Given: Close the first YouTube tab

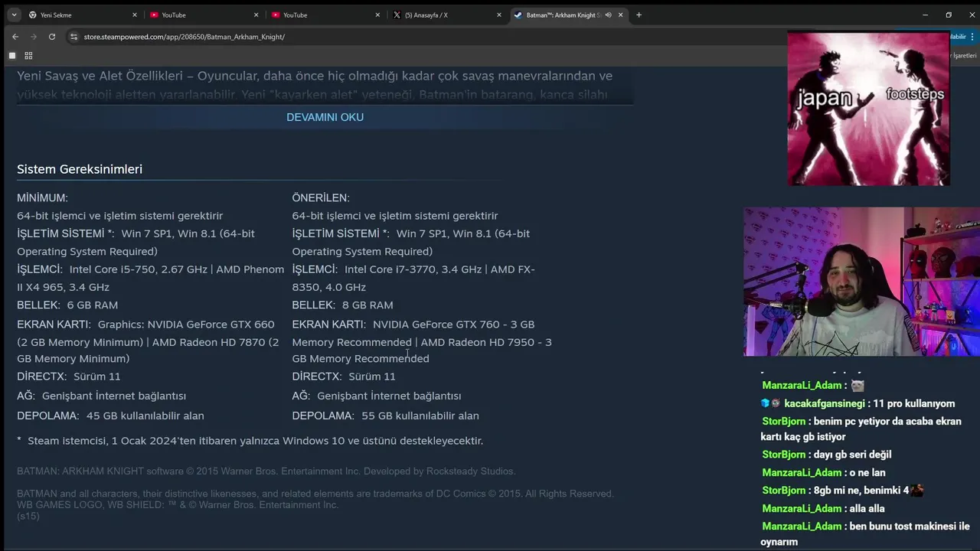Looking at the screenshot, I should coord(256,15).
